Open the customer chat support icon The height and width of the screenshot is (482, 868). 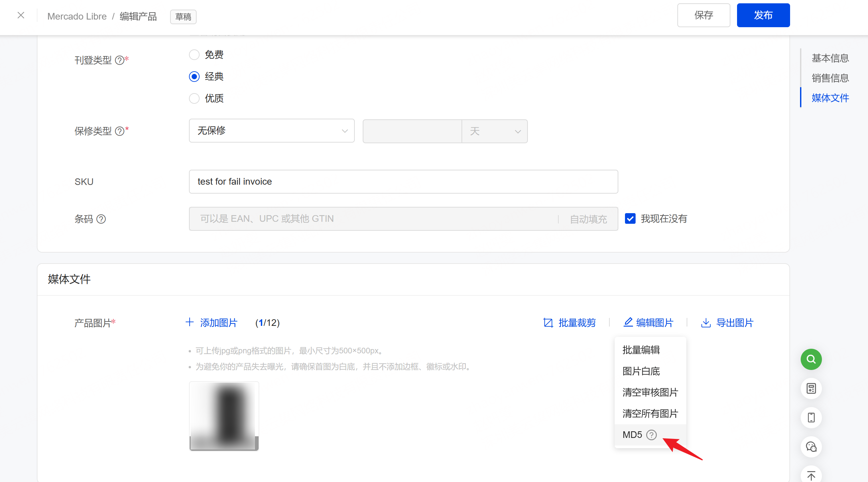pos(811,447)
